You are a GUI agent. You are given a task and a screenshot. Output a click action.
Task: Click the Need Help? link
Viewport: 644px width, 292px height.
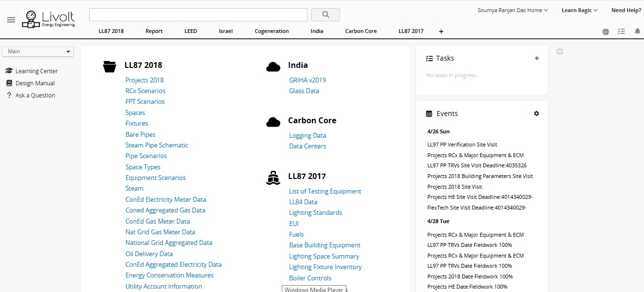coord(626,10)
